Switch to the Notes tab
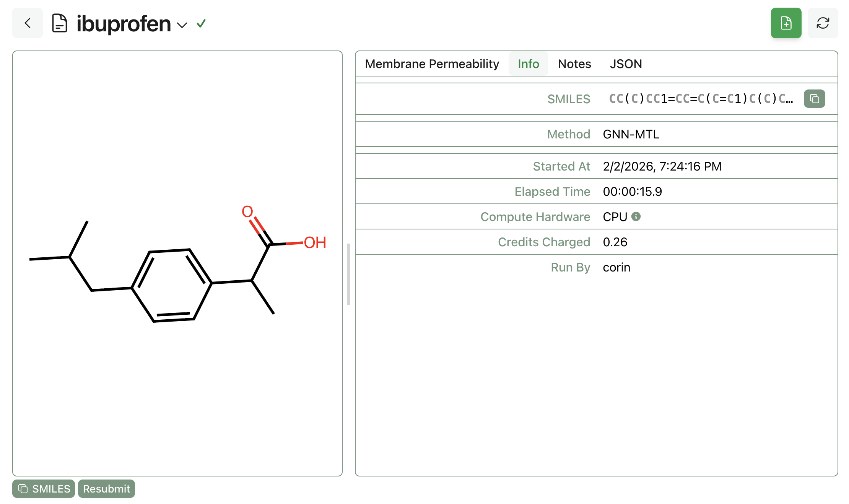The width and height of the screenshot is (849, 504). 574,64
